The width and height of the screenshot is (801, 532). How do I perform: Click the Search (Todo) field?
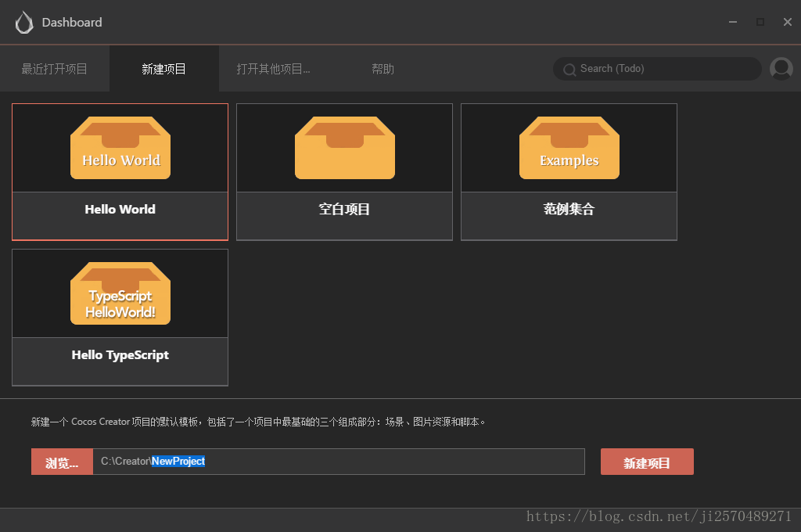657,69
